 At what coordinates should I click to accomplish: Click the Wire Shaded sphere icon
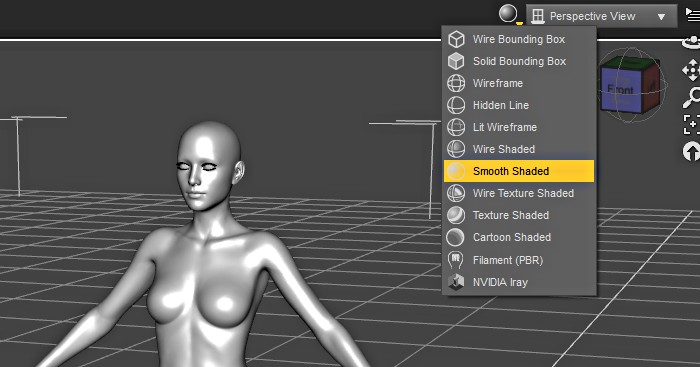[x=456, y=149]
